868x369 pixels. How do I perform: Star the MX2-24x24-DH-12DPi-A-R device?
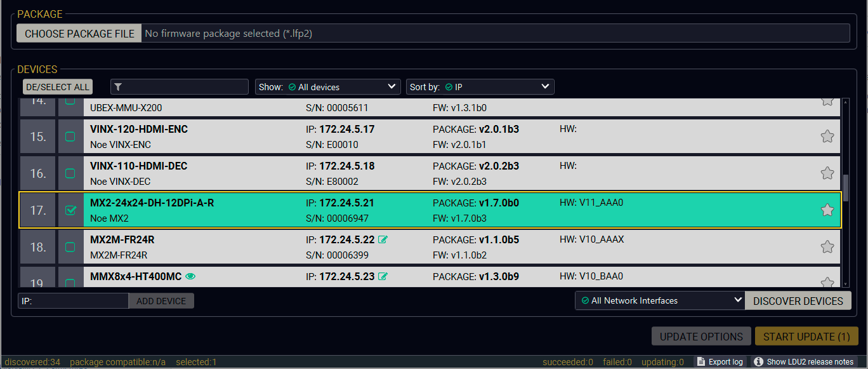tap(827, 210)
